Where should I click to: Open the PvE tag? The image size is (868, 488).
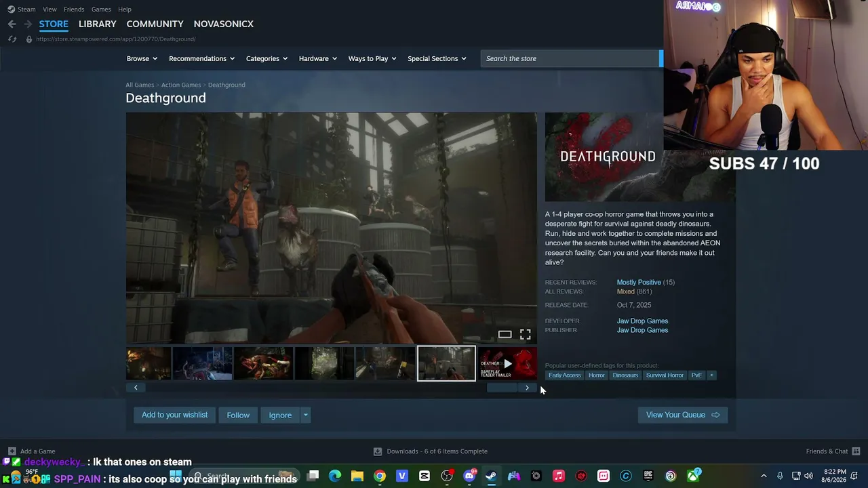coord(696,375)
